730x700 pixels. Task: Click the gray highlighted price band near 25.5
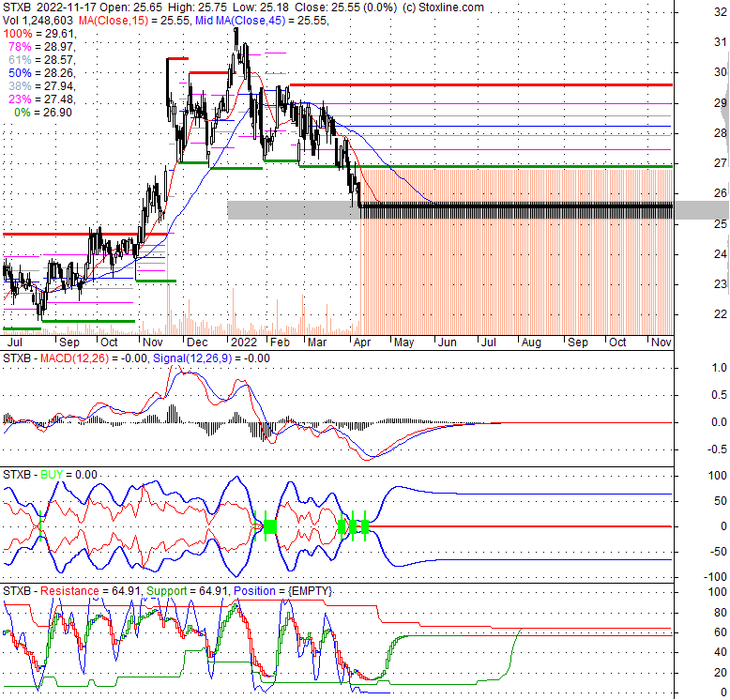point(294,210)
